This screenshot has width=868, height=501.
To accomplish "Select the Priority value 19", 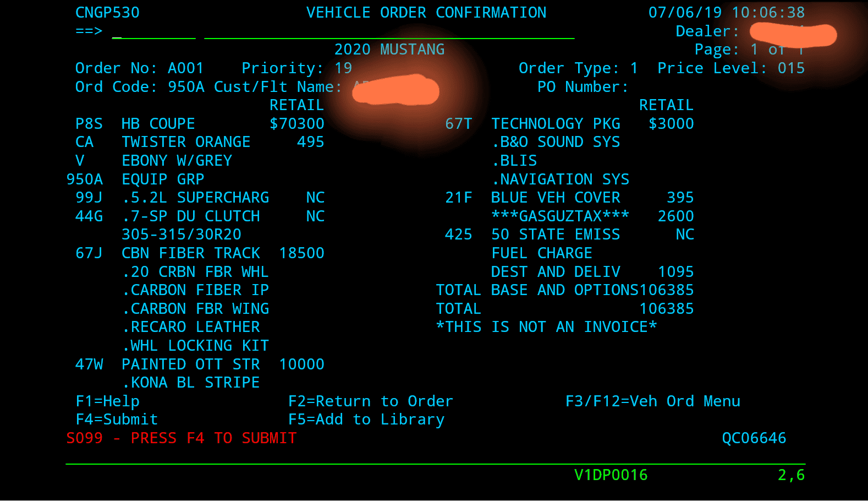I will tap(343, 68).
